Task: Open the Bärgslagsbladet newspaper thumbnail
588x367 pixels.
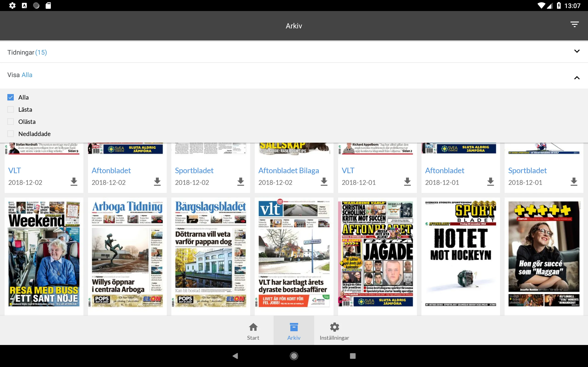Action: click(x=210, y=254)
